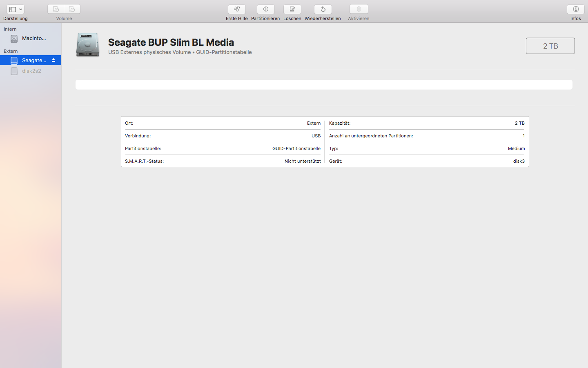Viewport: 588px width, 368px height.
Task: Click the 2 TB capacity box
Action: pyautogui.click(x=550, y=46)
